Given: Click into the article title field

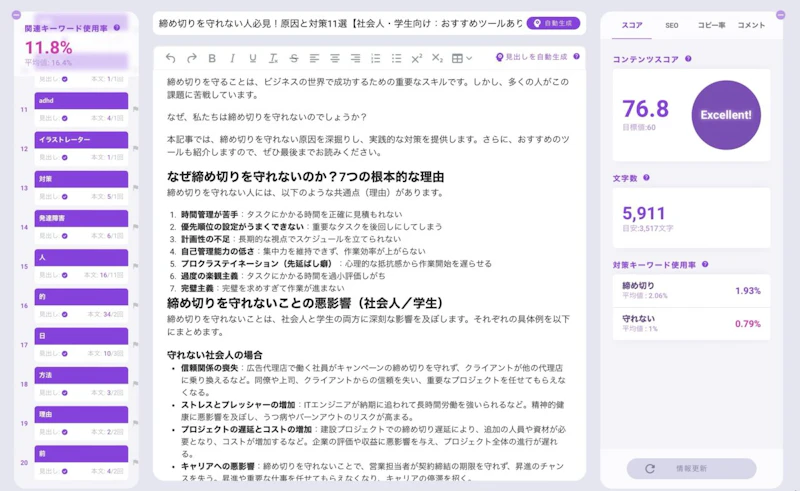Looking at the screenshot, I should 341,23.
